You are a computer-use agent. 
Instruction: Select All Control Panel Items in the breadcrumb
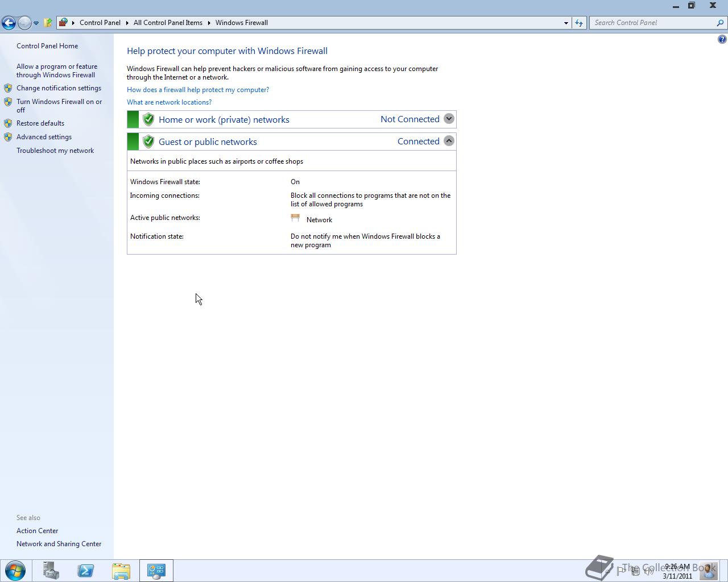pyautogui.click(x=168, y=23)
